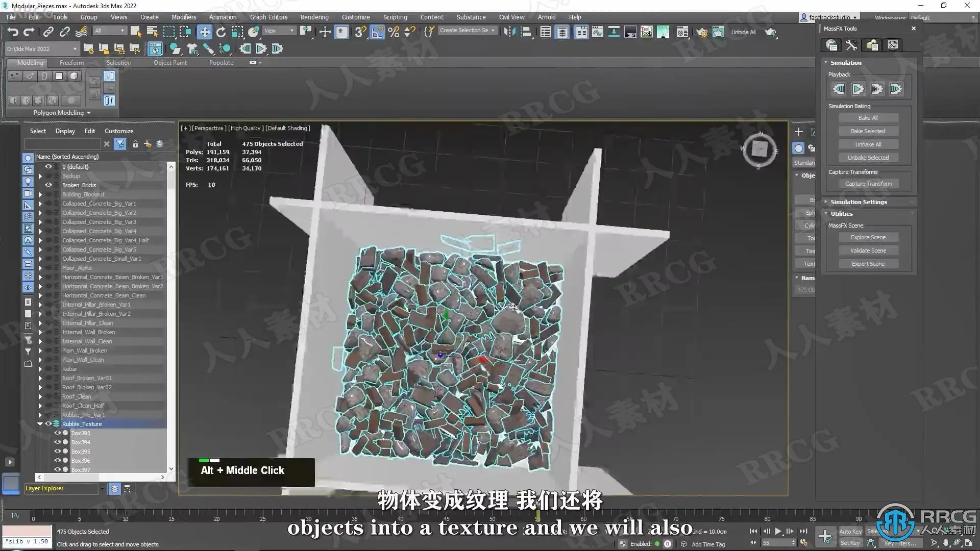The image size is (980, 551).
Task: Select the Move transform tool
Action: point(204,32)
